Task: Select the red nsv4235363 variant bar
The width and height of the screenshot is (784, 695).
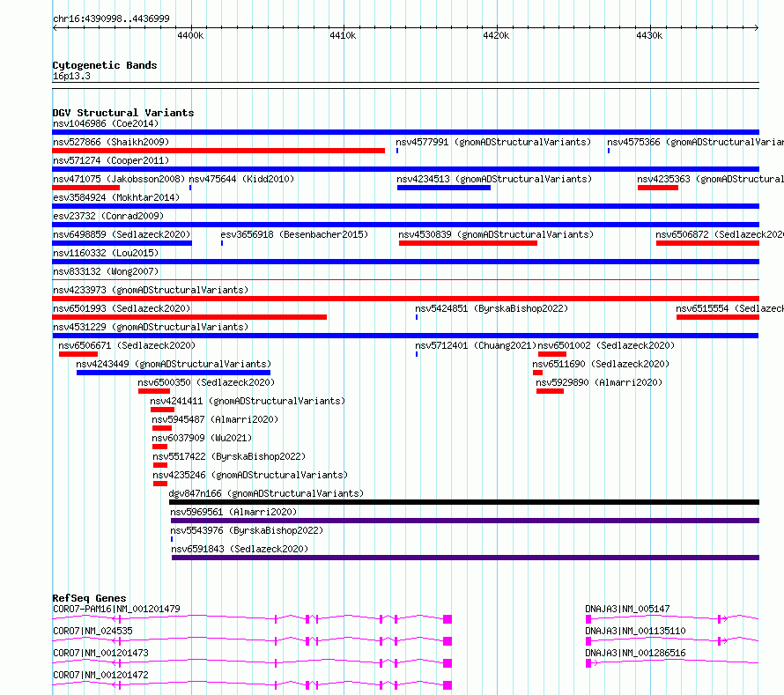Action: coord(657,188)
